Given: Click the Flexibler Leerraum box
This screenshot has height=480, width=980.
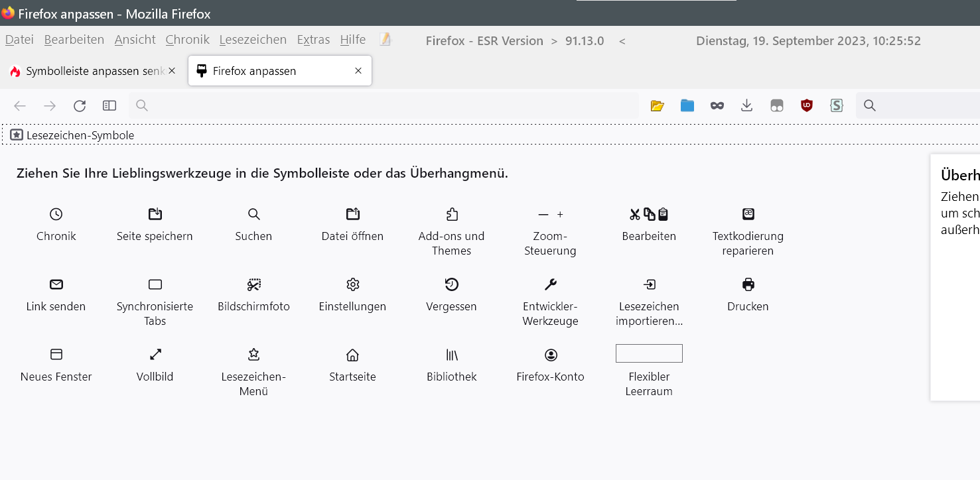Looking at the screenshot, I should pyautogui.click(x=649, y=353).
